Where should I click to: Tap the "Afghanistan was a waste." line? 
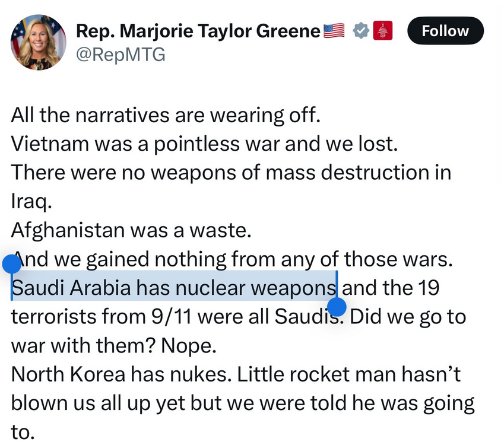[x=131, y=230]
